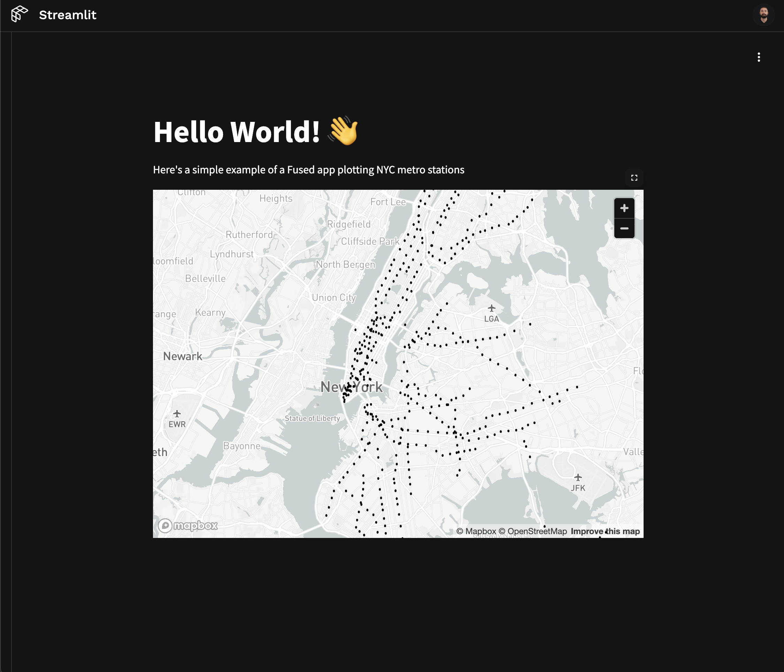The width and height of the screenshot is (784, 672).
Task: Open the © Mapbox attribution link
Action: [x=476, y=531]
